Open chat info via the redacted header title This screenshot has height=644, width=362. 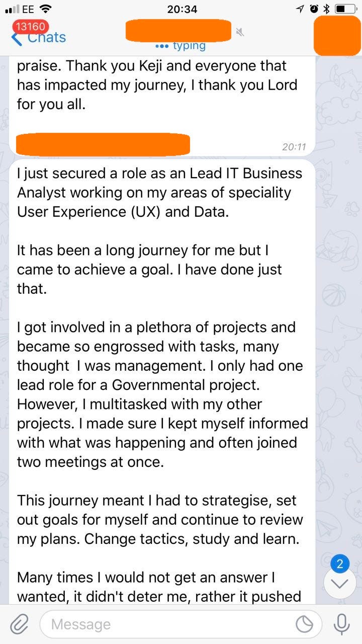click(x=178, y=31)
